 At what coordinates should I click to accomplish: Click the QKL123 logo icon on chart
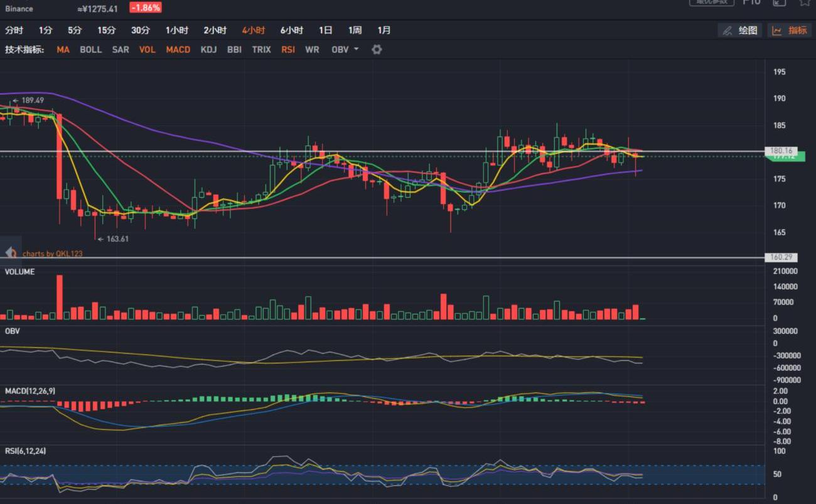11,252
